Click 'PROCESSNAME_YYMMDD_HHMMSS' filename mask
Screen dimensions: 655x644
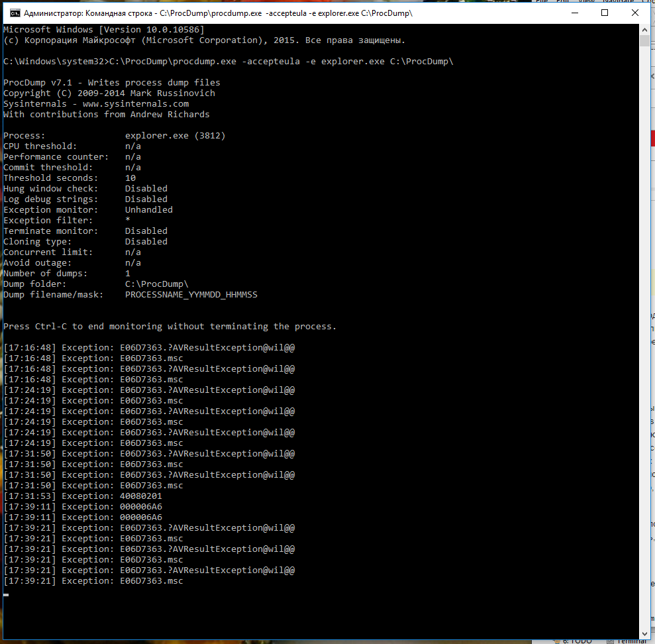coord(191,295)
